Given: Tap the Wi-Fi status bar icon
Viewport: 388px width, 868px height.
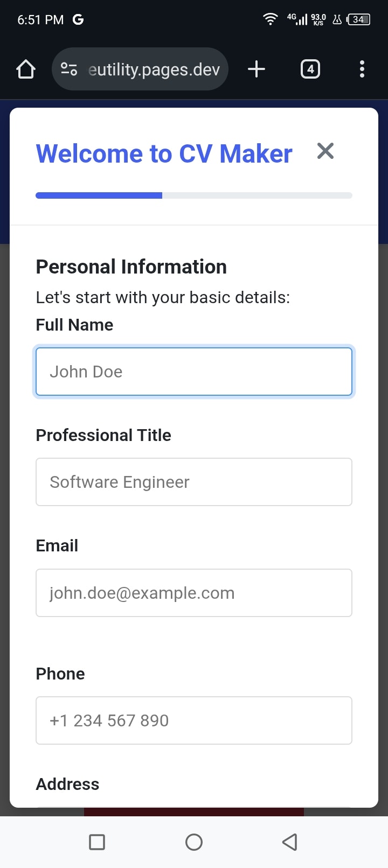Looking at the screenshot, I should (x=270, y=19).
